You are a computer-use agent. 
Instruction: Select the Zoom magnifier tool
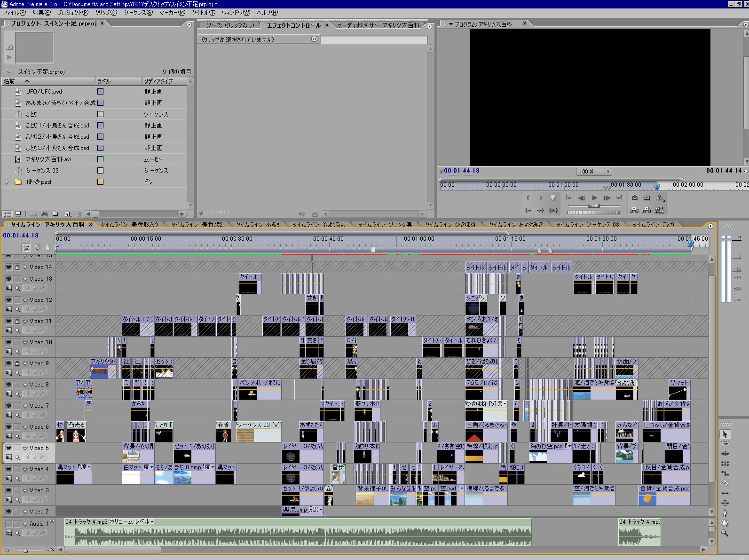click(x=725, y=533)
